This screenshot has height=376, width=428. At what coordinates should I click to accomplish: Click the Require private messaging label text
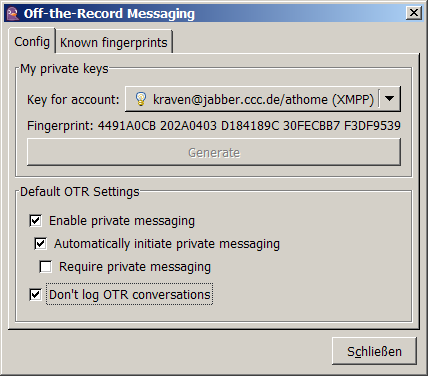click(135, 267)
